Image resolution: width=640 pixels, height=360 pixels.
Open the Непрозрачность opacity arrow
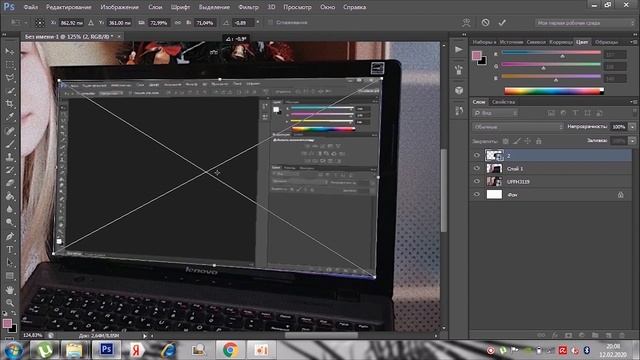632,127
